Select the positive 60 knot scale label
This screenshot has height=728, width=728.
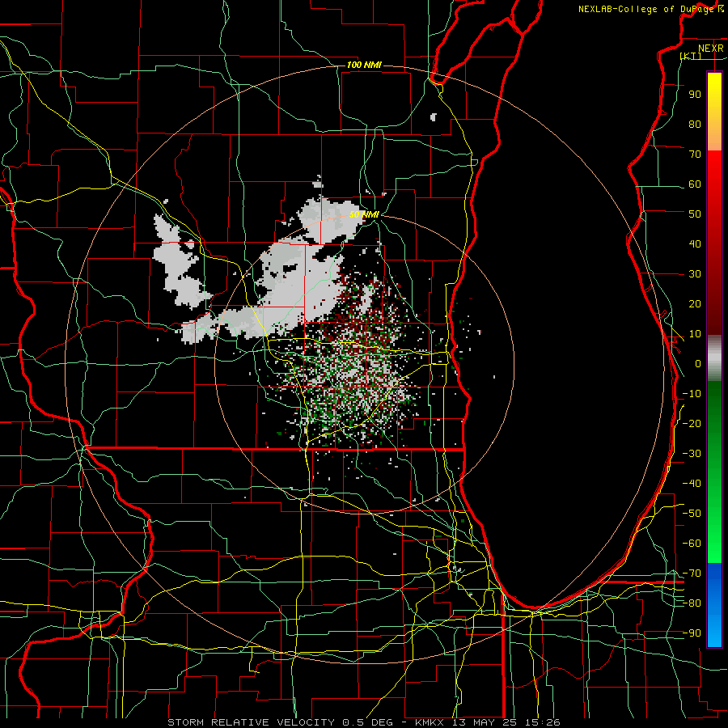695,184
